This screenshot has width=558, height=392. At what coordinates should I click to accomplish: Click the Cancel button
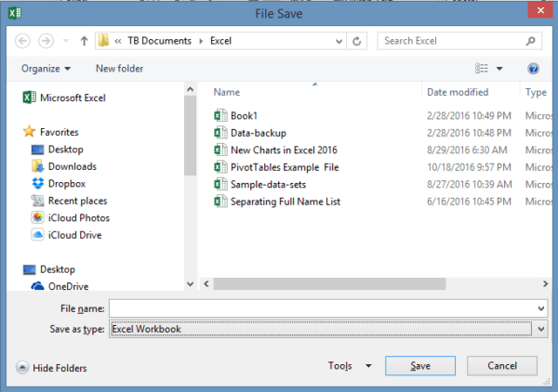(x=502, y=366)
